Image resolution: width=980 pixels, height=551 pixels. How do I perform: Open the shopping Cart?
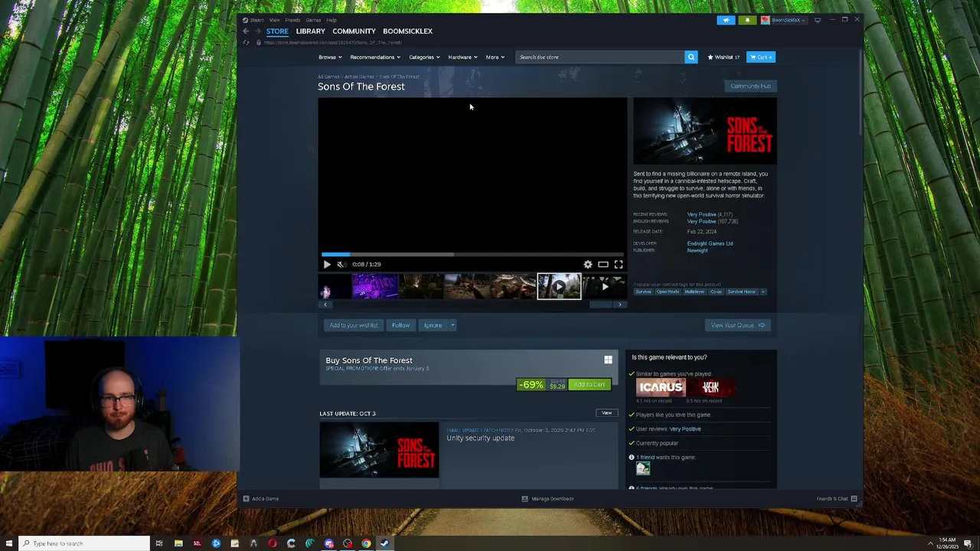click(761, 57)
